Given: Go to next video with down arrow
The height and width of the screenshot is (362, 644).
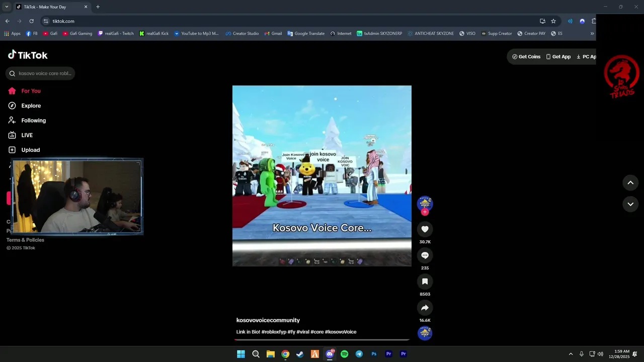Looking at the screenshot, I should 630,204.
